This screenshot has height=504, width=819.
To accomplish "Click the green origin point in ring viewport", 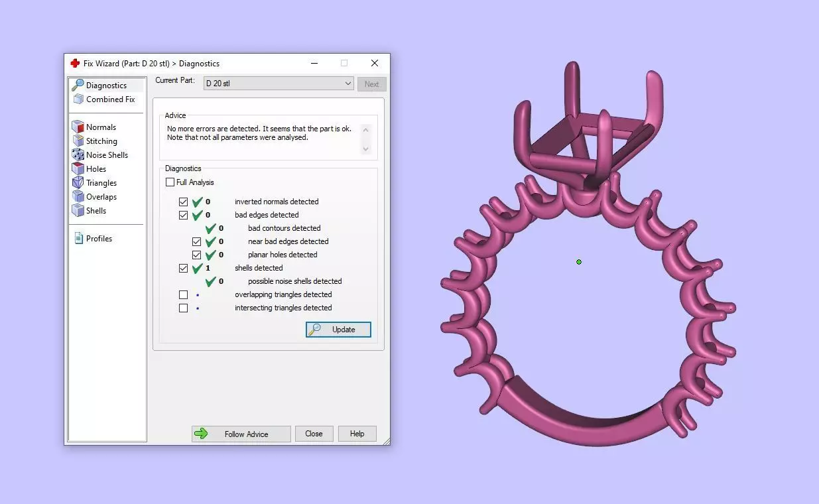I will [579, 262].
